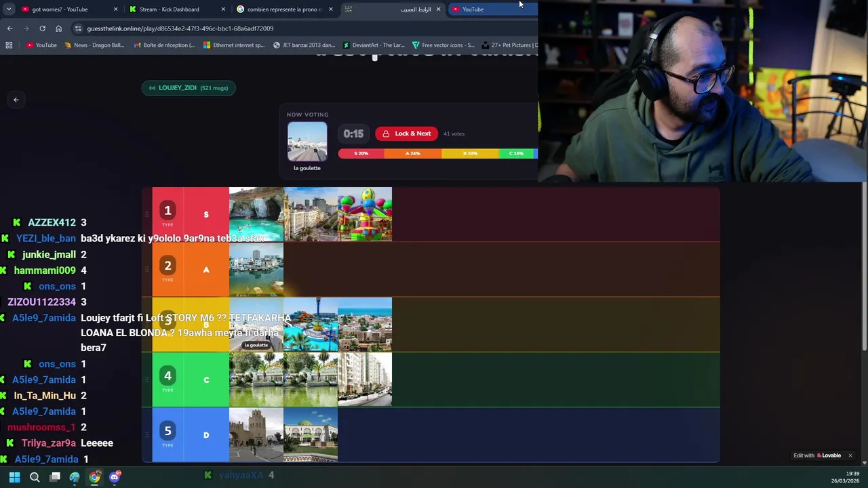Click the city building image in S tier
The image size is (868, 488).
coord(311,214)
